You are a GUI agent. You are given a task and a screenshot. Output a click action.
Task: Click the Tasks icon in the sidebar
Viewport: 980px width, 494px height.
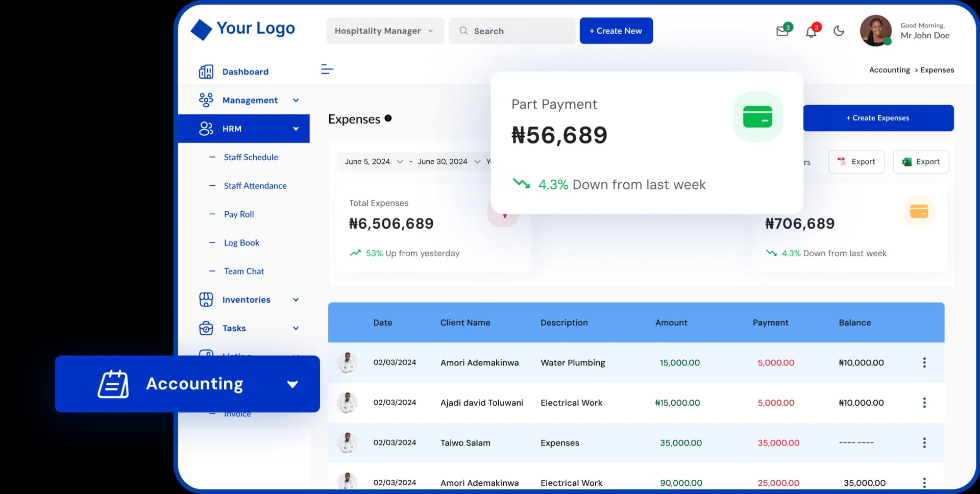(206, 328)
